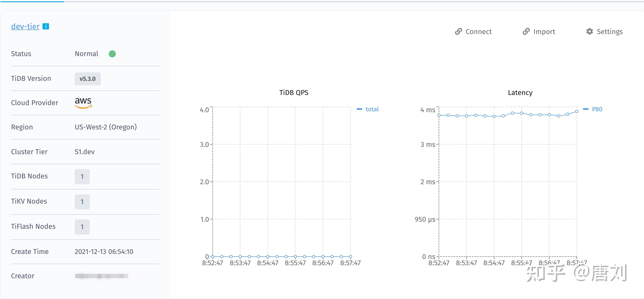
Task: Click the Settings gear icon
Action: point(589,32)
